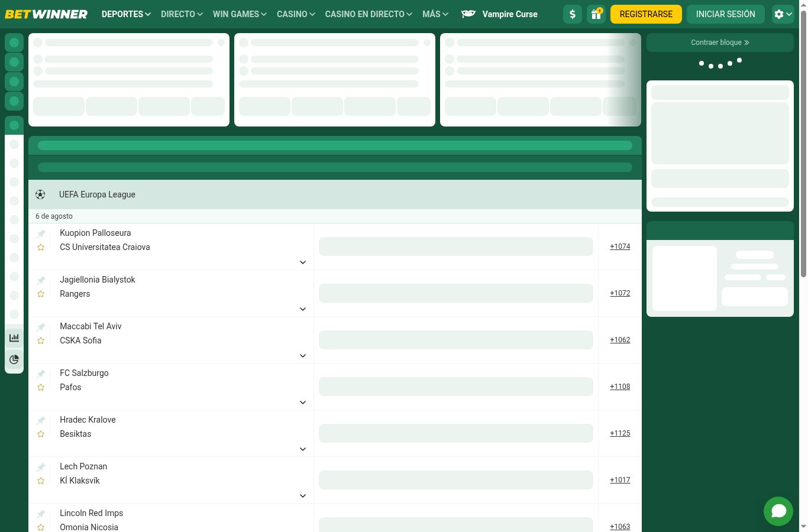808x532 pixels.
Task: Favorite the Kuopion Palloseura match star
Action: point(41,247)
